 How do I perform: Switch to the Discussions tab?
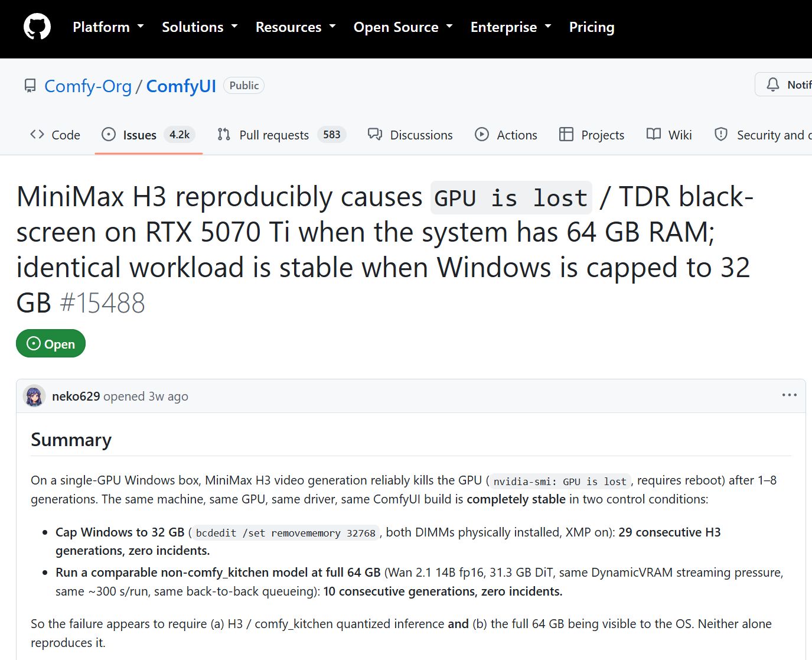tap(410, 135)
